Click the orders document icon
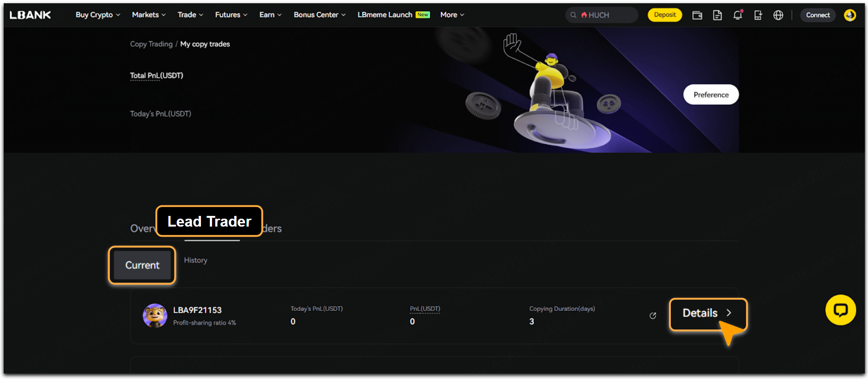This screenshot has width=868, height=379. click(x=717, y=15)
